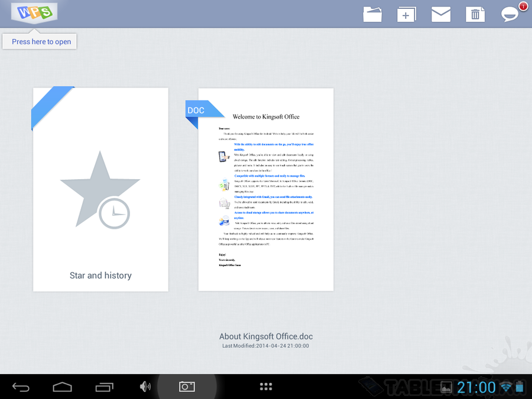The height and width of the screenshot is (399, 532).
Task: Open the feedback speech bubble icon
Action: tap(510, 14)
